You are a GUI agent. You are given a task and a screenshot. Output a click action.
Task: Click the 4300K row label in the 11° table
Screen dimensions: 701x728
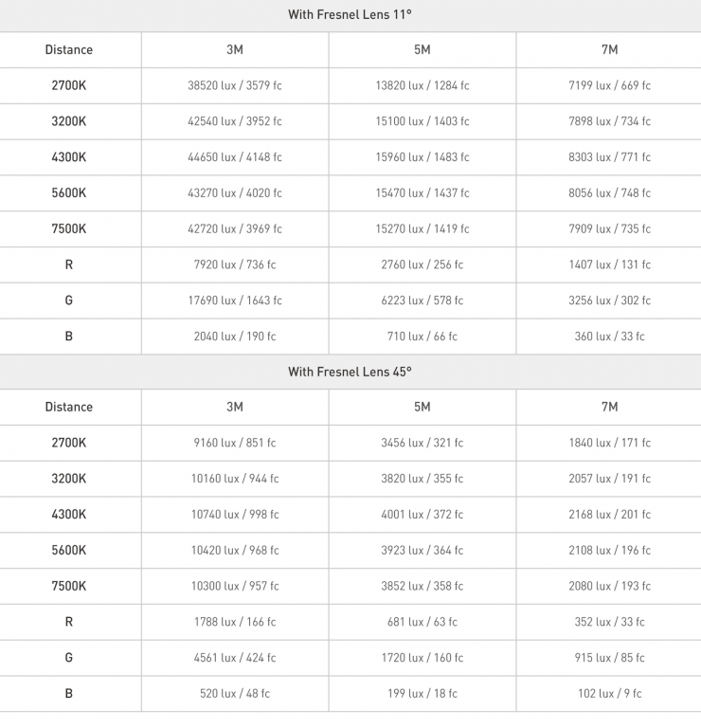tap(69, 157)
